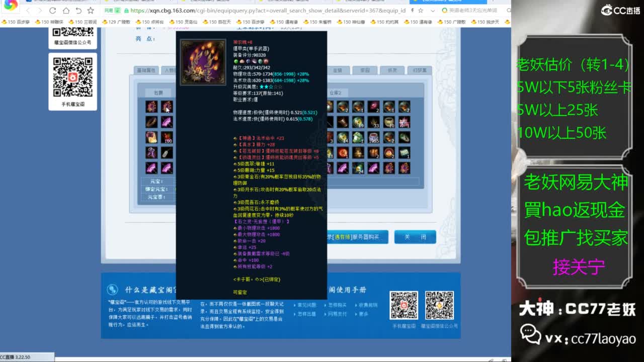Viewport: 644px width, 362px height.
Task: Click the weapon thumbnail in the tooltip
Action: [x=203, y=62]
